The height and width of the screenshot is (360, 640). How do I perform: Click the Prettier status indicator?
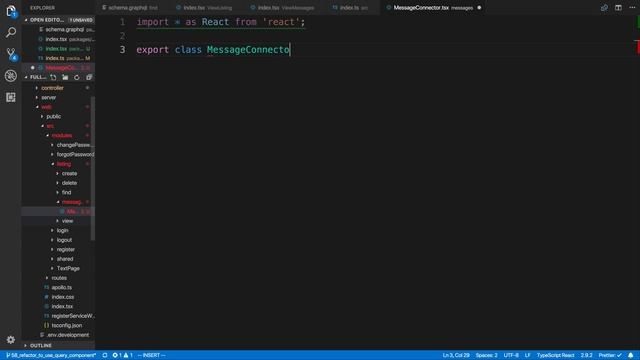[x=610, y=355]
